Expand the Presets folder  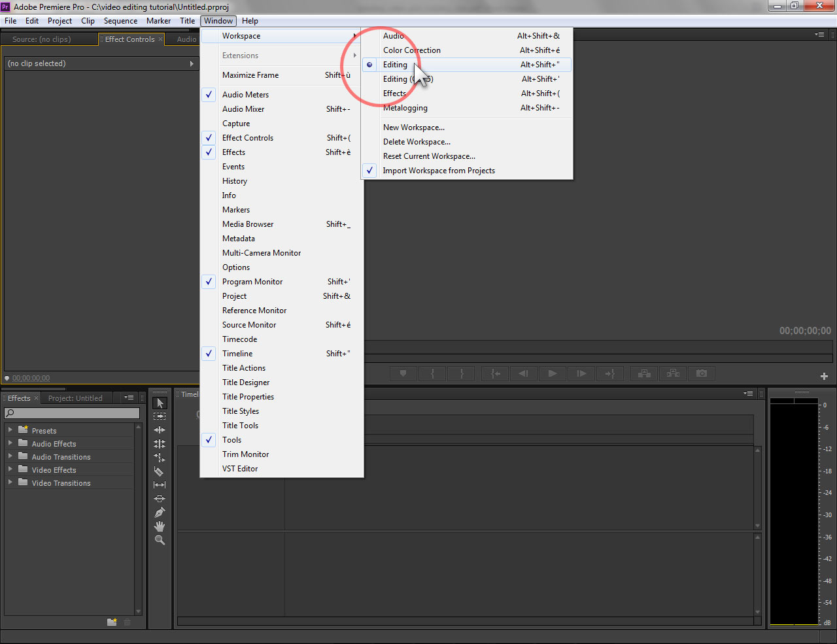tap(10, 430)
